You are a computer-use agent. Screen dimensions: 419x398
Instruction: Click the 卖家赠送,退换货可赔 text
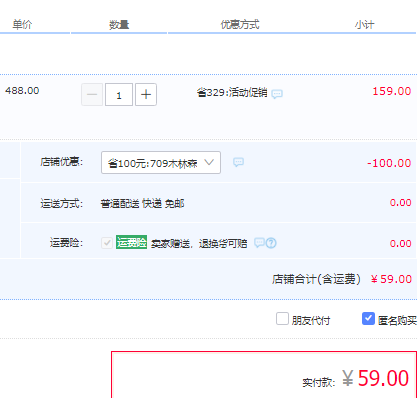tap(199, 244)
